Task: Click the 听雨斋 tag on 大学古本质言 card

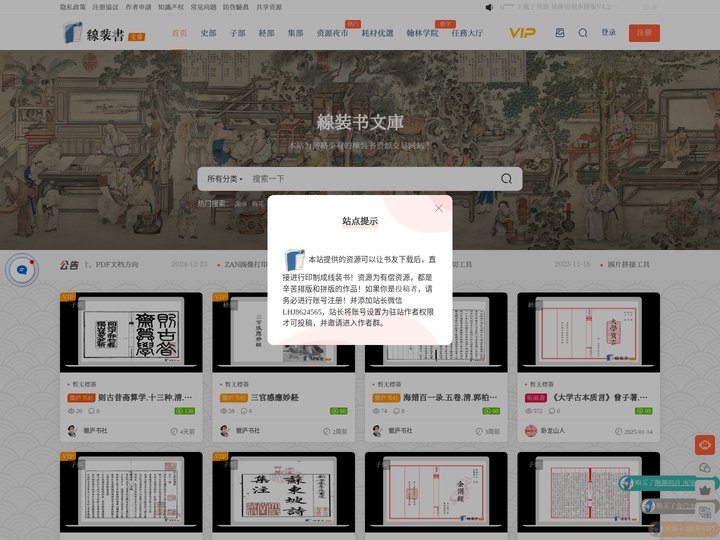Action: [536, 398]
